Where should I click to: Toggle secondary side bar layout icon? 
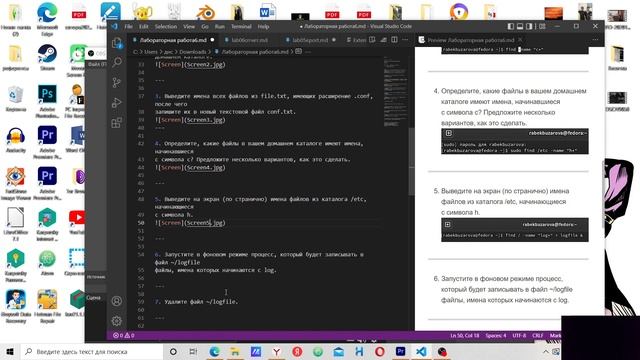click(x=529, y=26)
